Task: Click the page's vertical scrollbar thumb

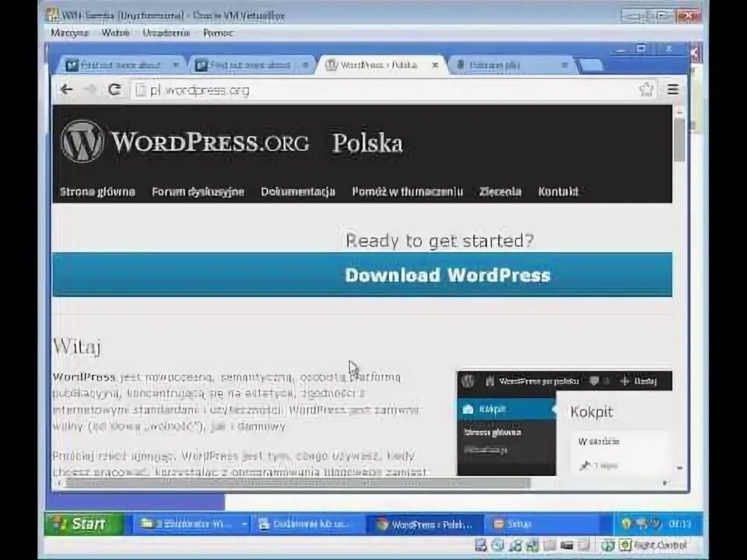Action: pyautogui.click(x=680, y=138)
